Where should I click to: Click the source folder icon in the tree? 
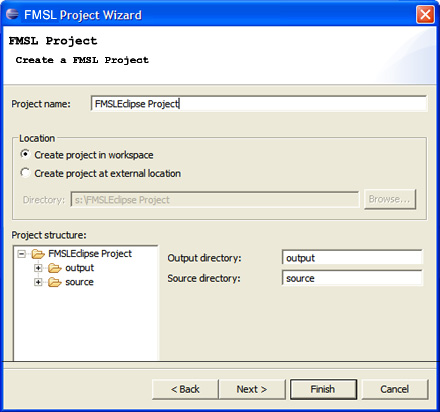point(55,282)
